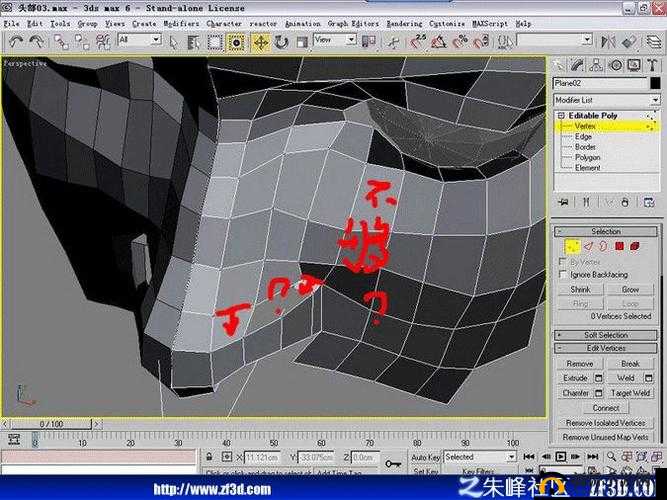
Task: Activate Polygon sub-object selection icon
Action: click(619, 246)
